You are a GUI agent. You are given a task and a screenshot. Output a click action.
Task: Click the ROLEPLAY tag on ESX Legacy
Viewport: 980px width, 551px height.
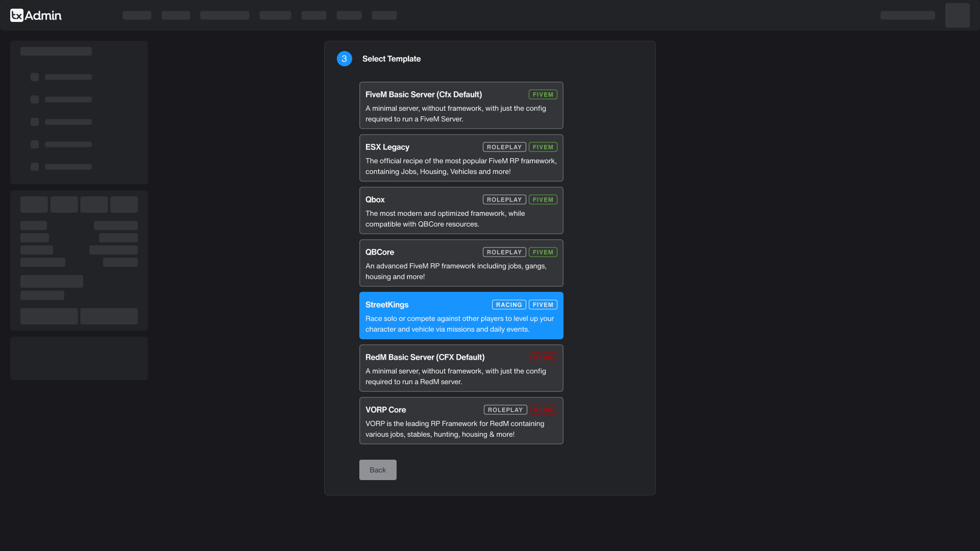(504, 147)
